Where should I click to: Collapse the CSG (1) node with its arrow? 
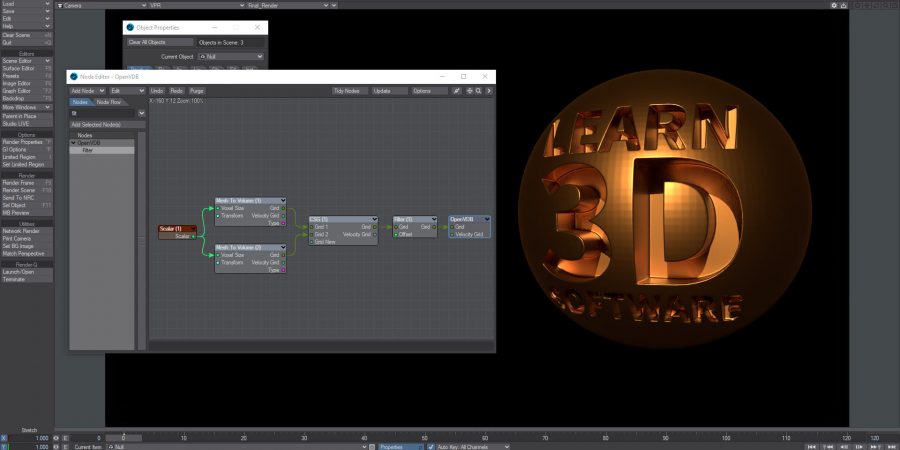pyautogui.click(x=374, y=219)
